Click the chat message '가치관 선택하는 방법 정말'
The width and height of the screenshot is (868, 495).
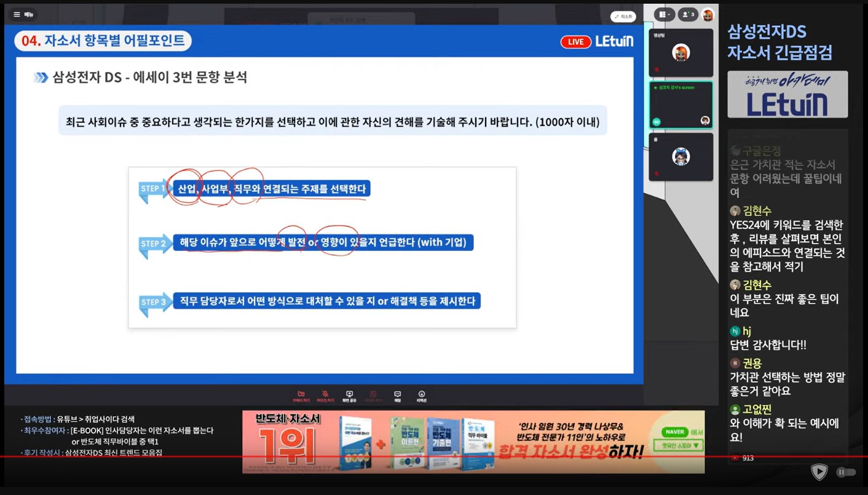pyautogui.click(x=787, y=384)
